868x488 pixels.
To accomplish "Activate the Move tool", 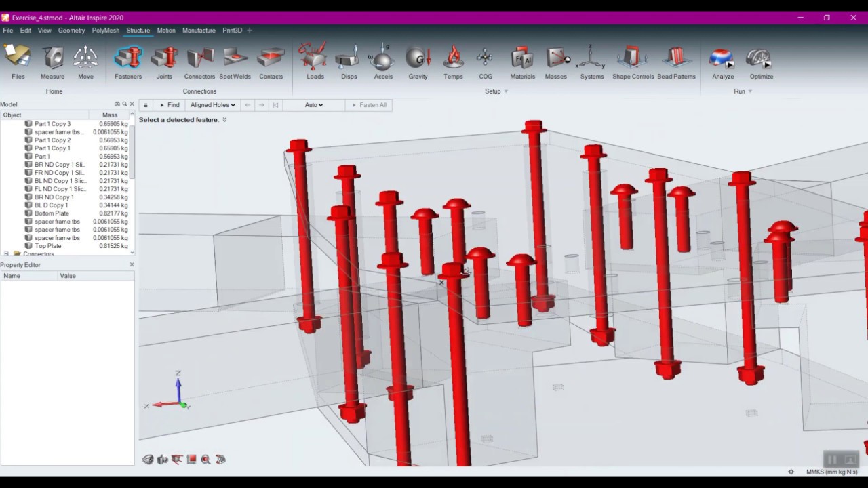I will [x=85, y=62].
